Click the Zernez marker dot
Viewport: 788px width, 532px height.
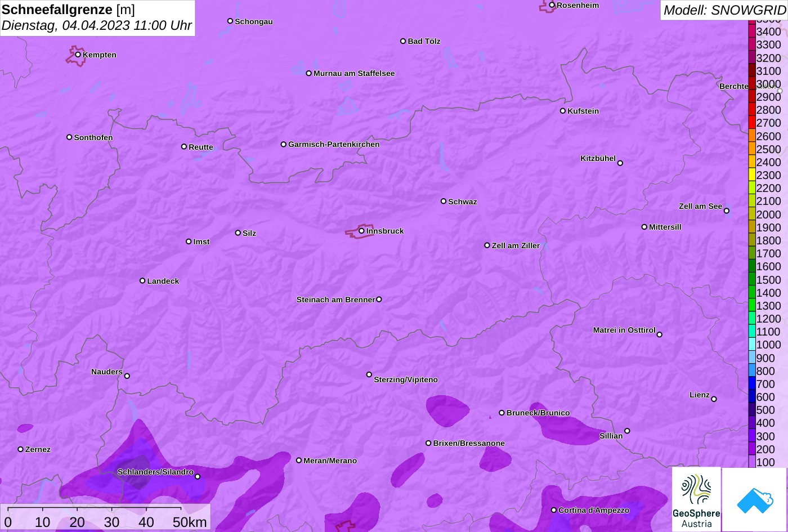(21, 449)
